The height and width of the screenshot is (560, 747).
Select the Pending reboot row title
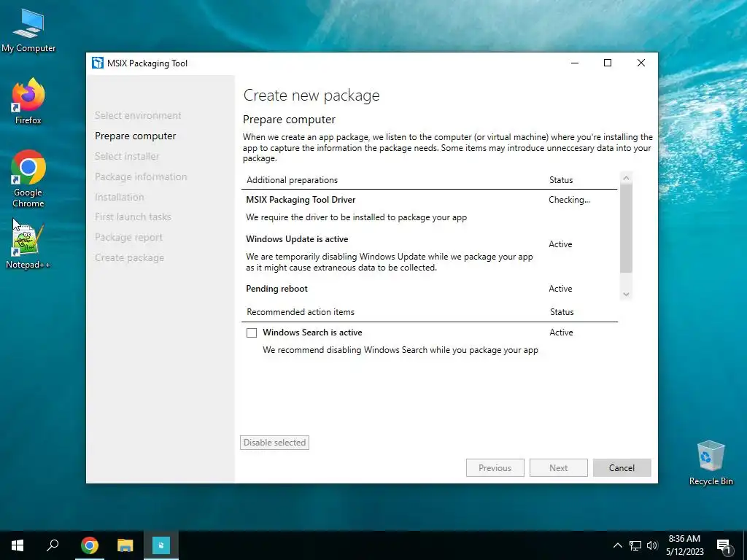[276, 289]
